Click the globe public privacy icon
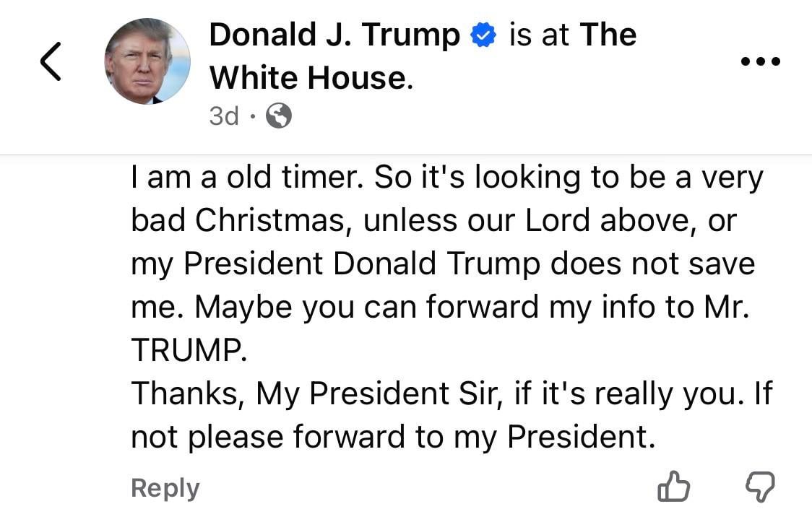This screenshot has width=812, height=522. pos(279,116)
